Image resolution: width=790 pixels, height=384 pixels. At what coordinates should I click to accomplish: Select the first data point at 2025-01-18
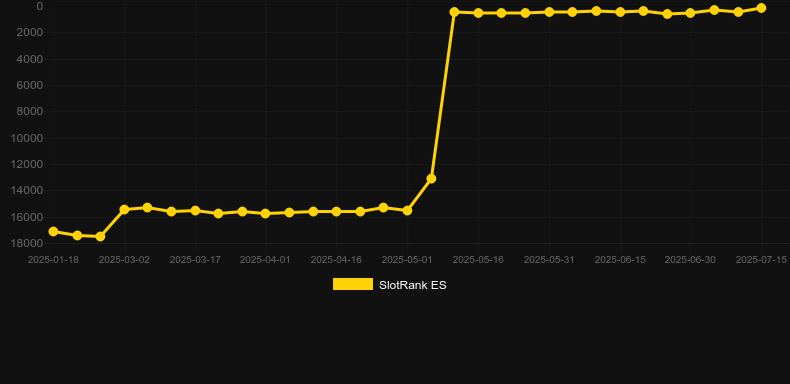(x=53, y=231)
